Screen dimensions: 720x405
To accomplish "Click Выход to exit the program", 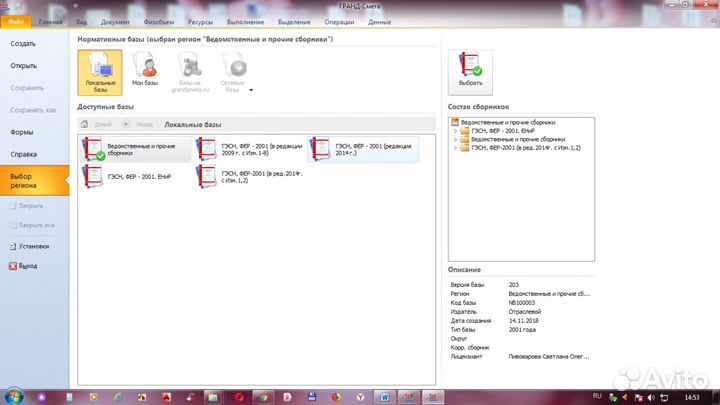I will click(27, 266).
